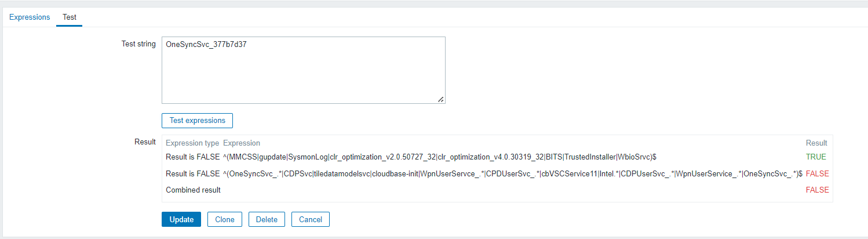Delete this regular expression
Image resolution: width=868 pixels, height=239 pixels.
point(267,219)
